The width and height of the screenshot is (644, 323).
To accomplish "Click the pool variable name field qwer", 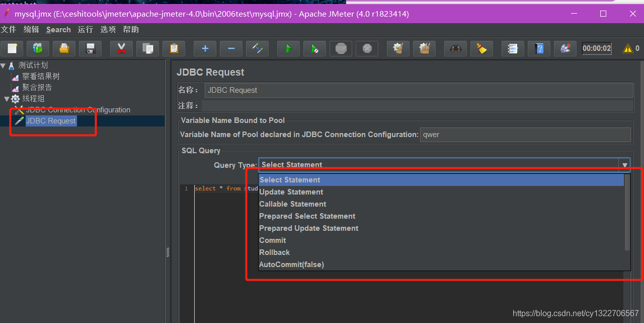I will [x=525, y=135].
